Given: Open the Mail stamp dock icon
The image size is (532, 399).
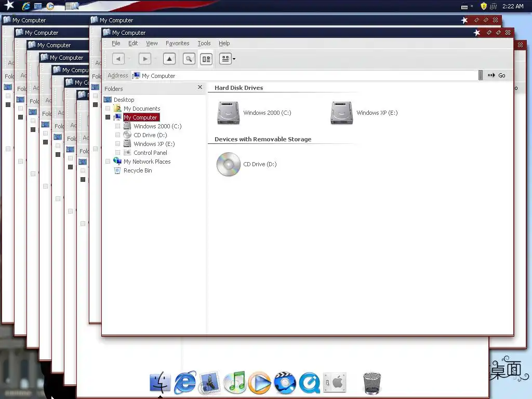Looking at the screenshot, I should 210,382.
